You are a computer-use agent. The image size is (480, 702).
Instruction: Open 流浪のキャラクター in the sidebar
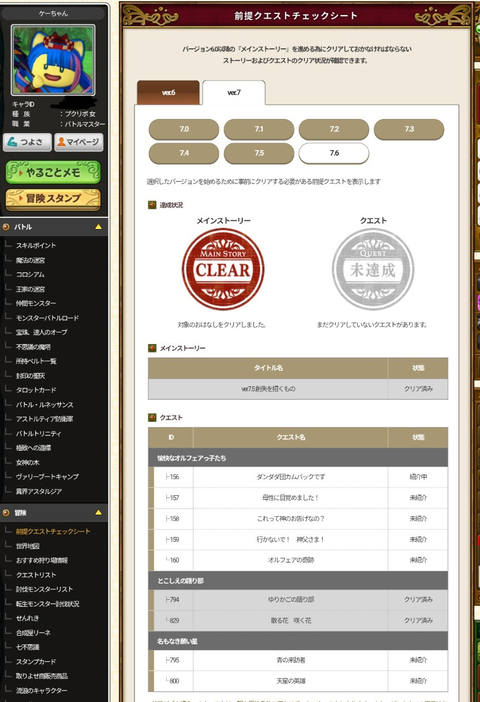42,690
